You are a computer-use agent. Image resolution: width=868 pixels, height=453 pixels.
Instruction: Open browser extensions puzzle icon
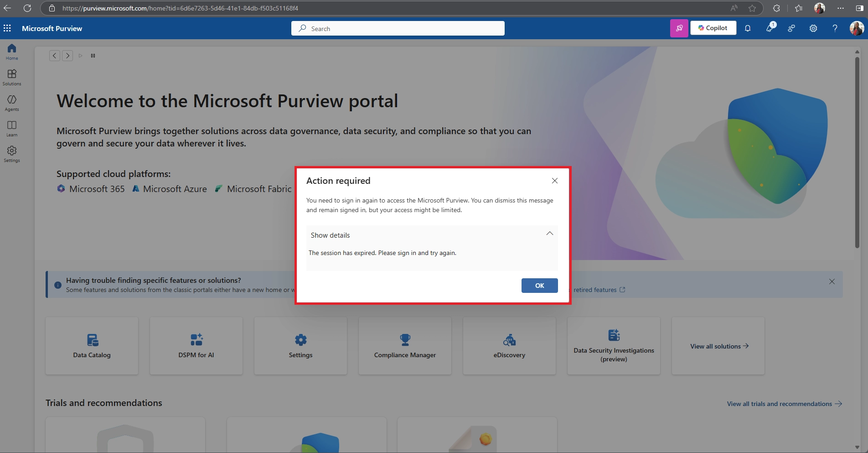777,8
